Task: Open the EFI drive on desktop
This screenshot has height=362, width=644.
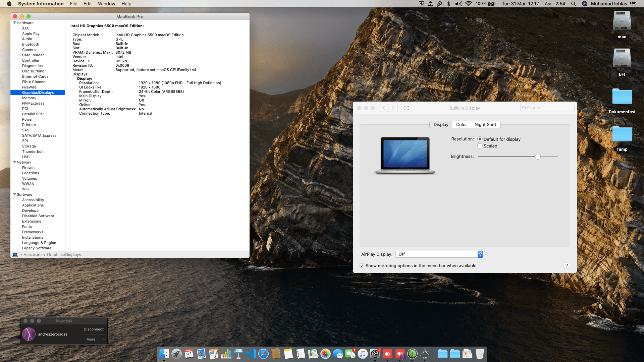Action: coord(622,59)
